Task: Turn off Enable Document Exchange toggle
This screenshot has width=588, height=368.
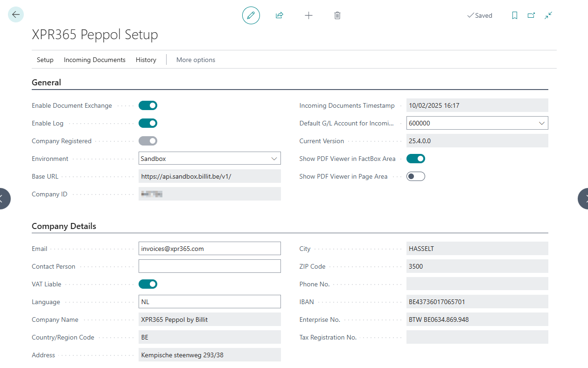Action: [x=148, y=105]
